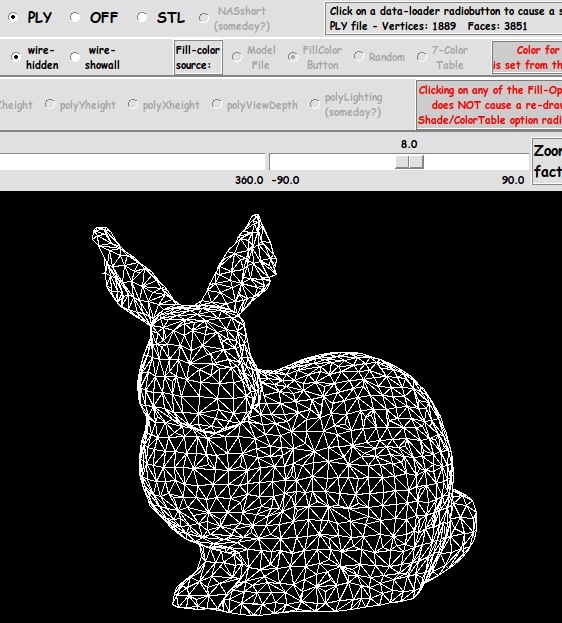Choose the wire-showall display option
The image size is (562, 623).
point(75,57)
